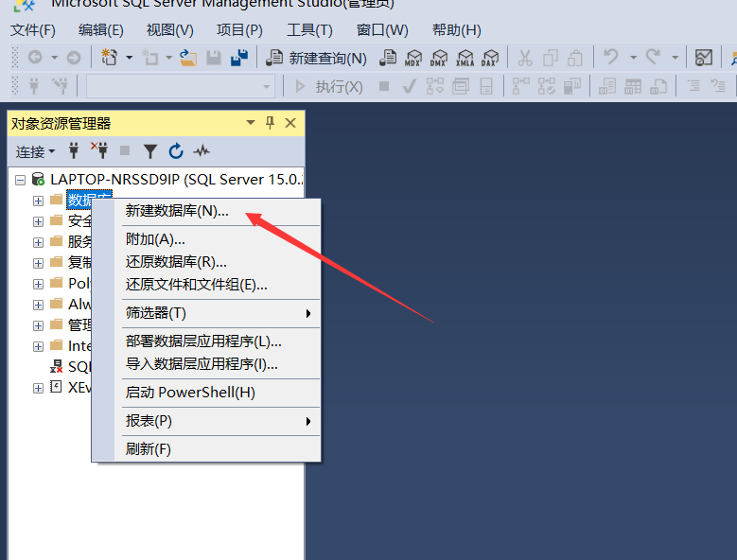Expand the 复制 folder node
The width and height of the screenshot is (737, 560).
[38, 264]
